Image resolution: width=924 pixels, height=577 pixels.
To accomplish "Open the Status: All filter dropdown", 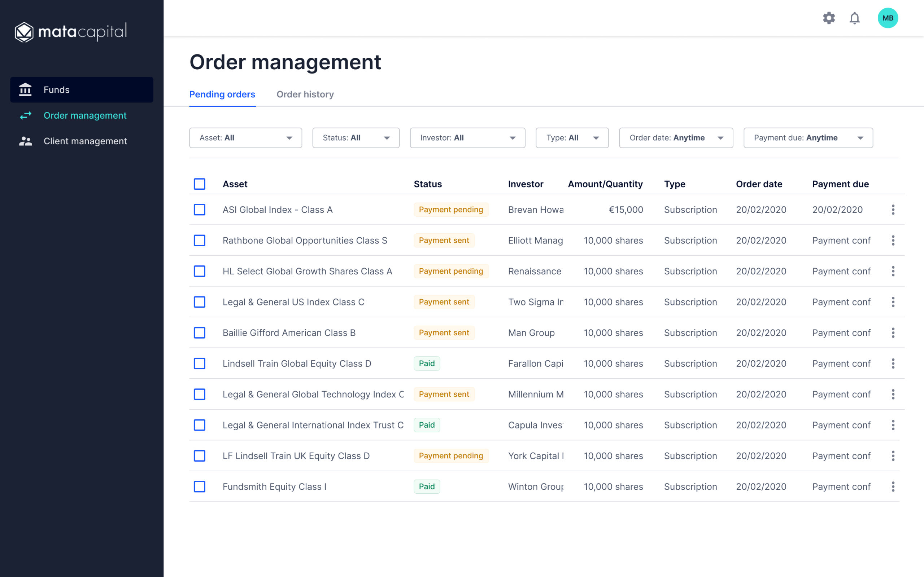I will pyautogui.click(x=356, y=138).
